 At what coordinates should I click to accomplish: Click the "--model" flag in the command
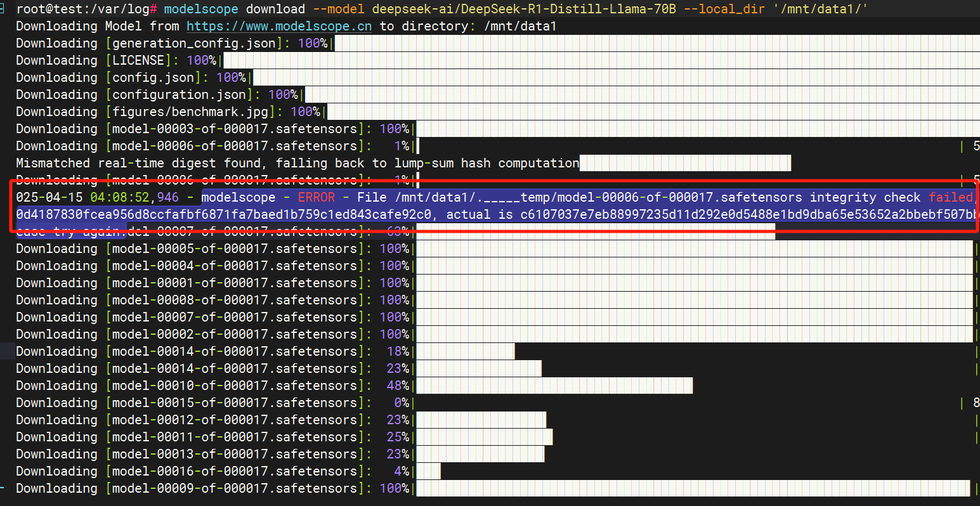coord(339,9)
